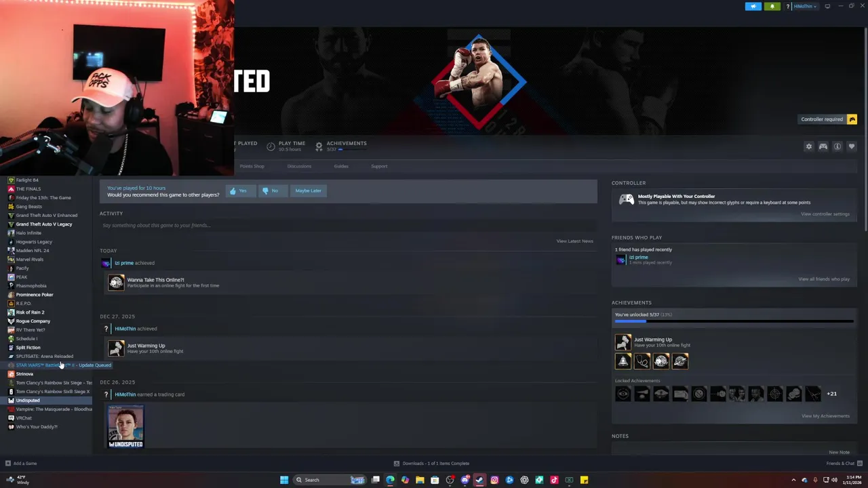Click View Latest News link
The height and width of the screenshot is (488, 868).
point(574,241)
